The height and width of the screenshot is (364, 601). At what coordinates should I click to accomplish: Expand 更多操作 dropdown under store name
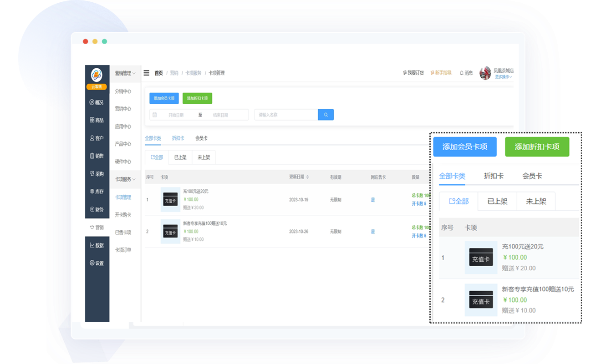pos(503,77)
